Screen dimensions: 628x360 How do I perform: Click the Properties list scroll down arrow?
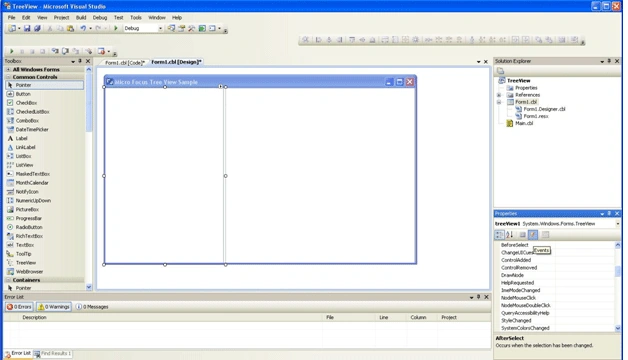tap(618, 328)
